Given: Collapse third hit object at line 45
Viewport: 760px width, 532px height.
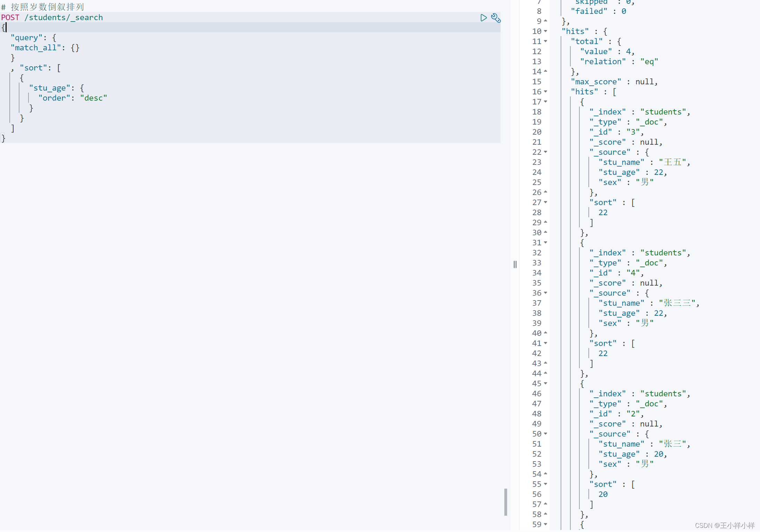Looking at the screenshot, I should point(545,383).
